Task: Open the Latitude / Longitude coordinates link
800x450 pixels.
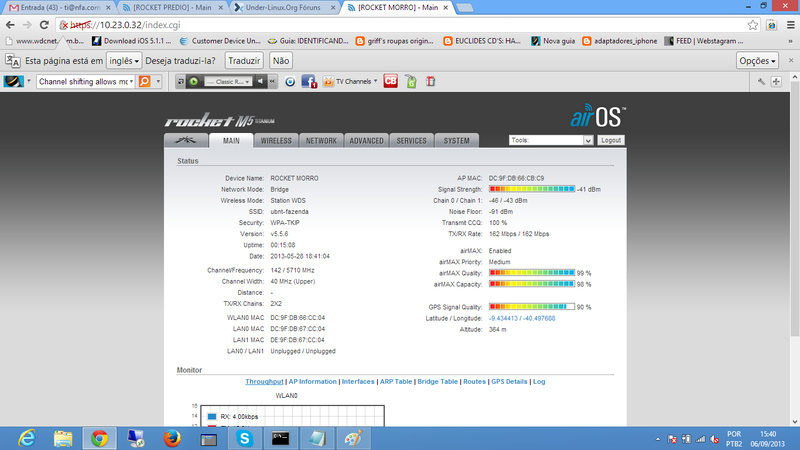Action: pyautogui.click(x=522, y=318)
